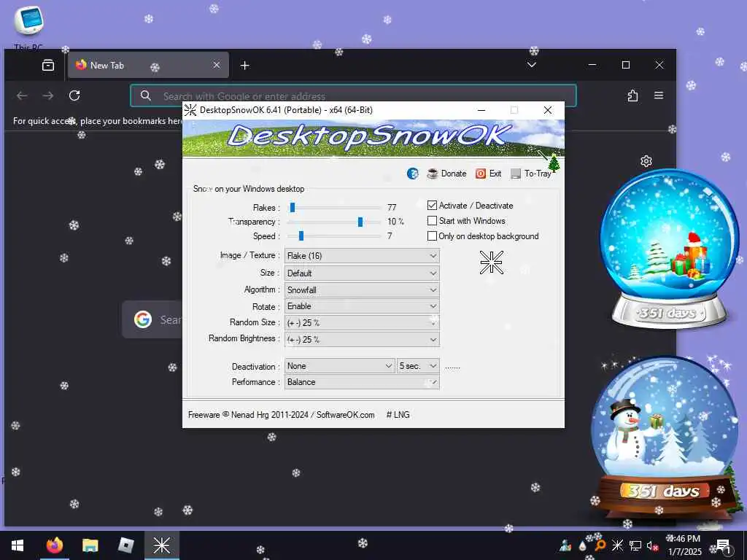
Task: Click the muted volume speaker icon
Action: click(652, 545)
